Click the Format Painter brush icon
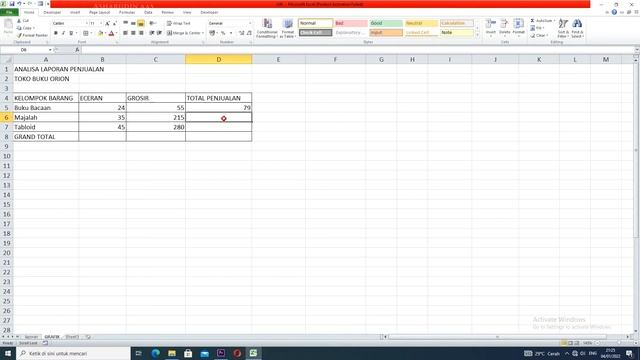The width and height of the screenshot is (640, 360). coord(19,36)
